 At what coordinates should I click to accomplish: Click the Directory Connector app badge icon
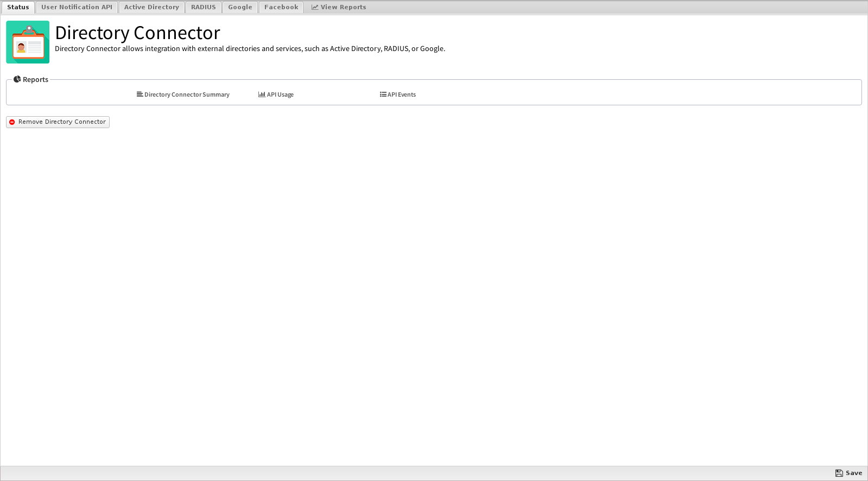(x=28, y=42)
